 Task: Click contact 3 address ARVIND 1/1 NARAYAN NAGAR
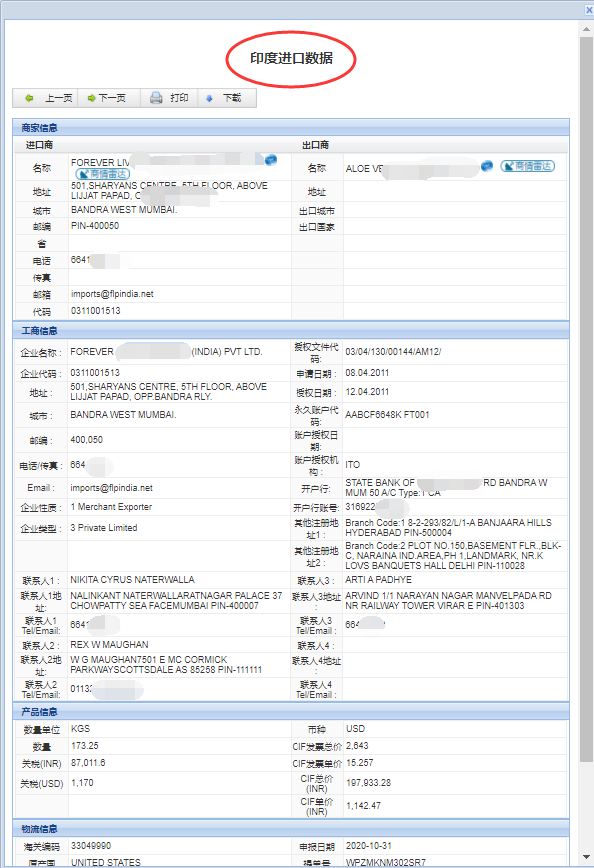tap(449, 600)
